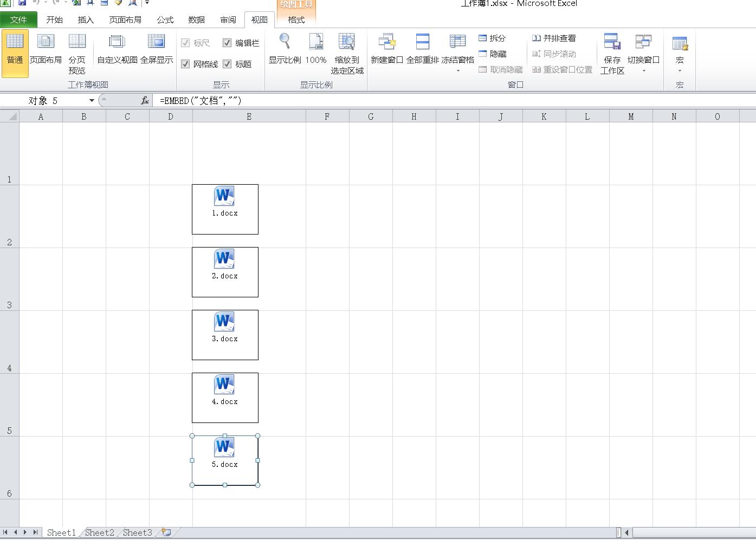The height and width of the screenshot is (540, 756).
Task: Expand the Switch Windows (切换窗口) dropdown
Action: (643, 70)
